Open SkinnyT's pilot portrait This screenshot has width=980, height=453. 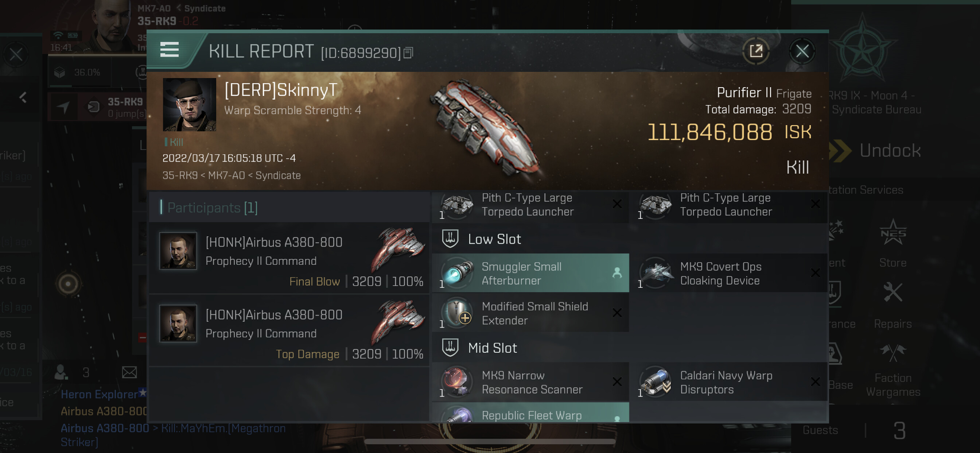[189, 105]
